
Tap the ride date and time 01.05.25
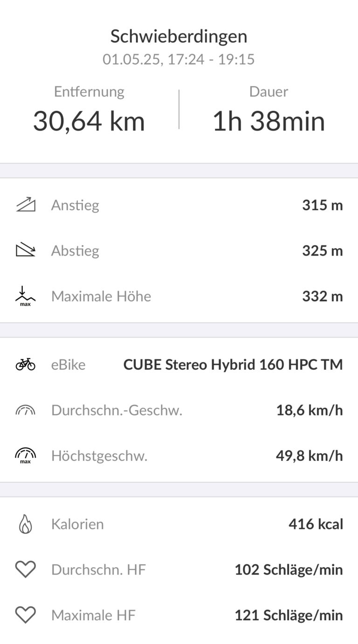[179, 60]
